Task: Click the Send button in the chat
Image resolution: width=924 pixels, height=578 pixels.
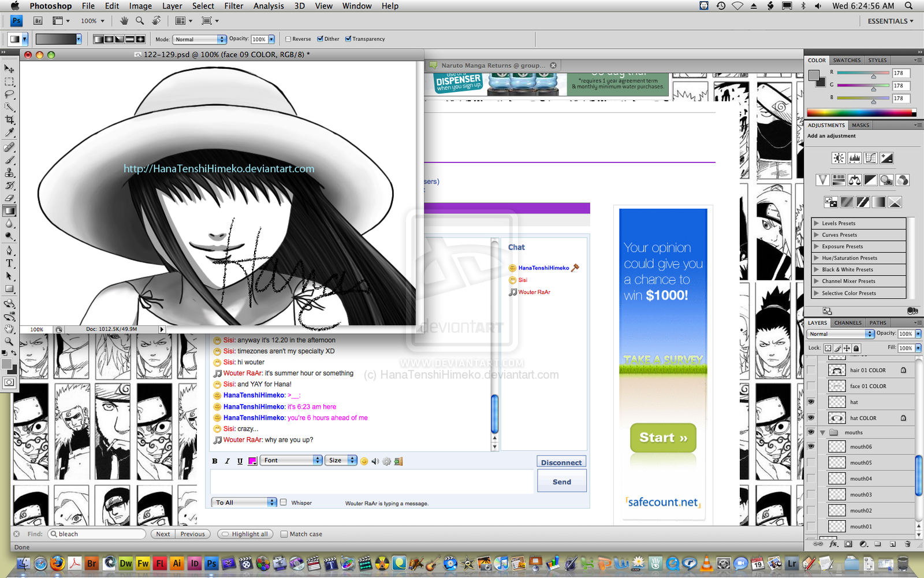Action: (561, 481)
